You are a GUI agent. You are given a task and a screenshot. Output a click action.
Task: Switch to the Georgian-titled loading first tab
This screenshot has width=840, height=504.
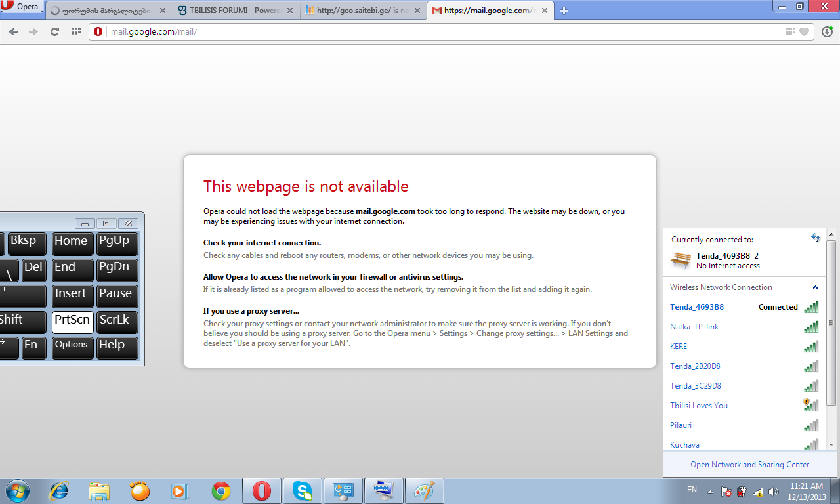click(x=108, y=10)
